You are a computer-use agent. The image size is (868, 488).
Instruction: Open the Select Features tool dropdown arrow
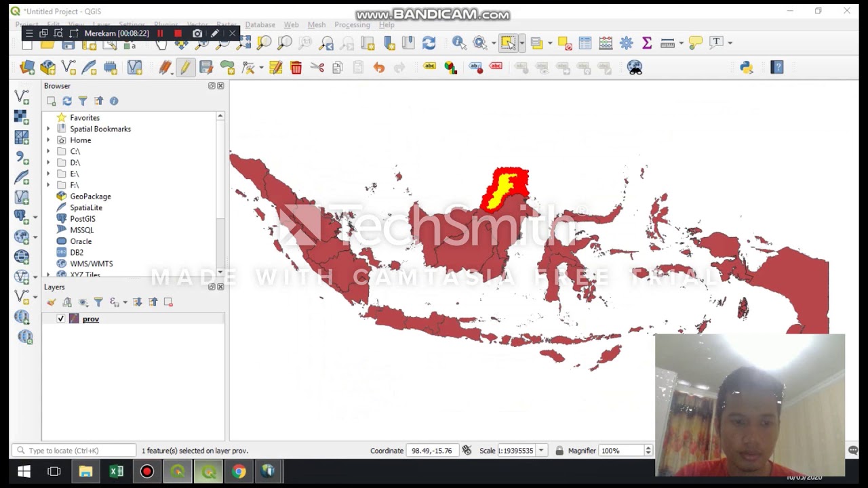click(x=521, y=43)
